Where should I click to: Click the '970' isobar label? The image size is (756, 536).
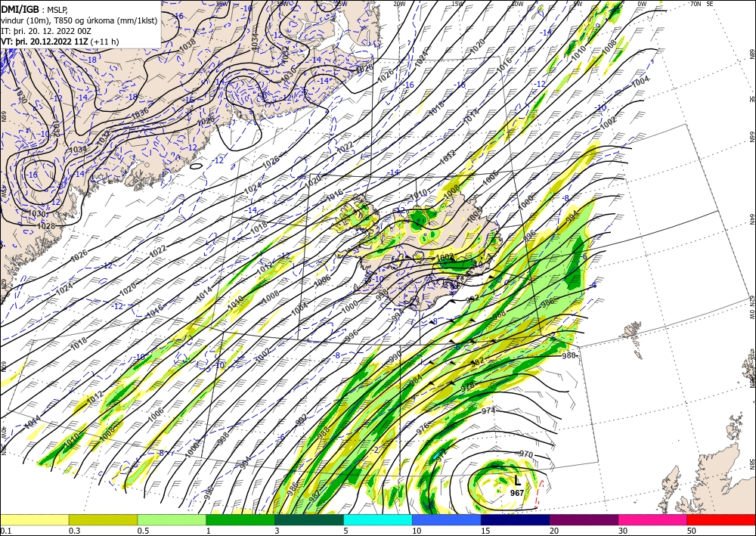coord(526,454)
